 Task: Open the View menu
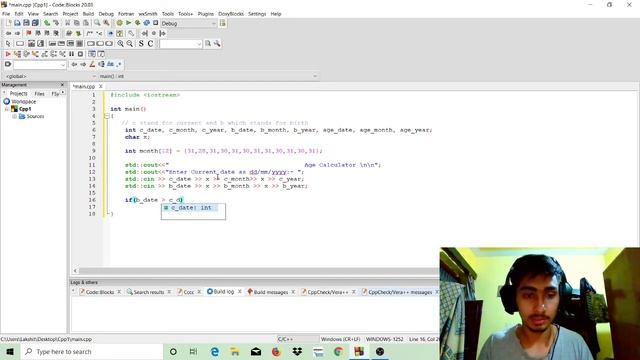33,14
